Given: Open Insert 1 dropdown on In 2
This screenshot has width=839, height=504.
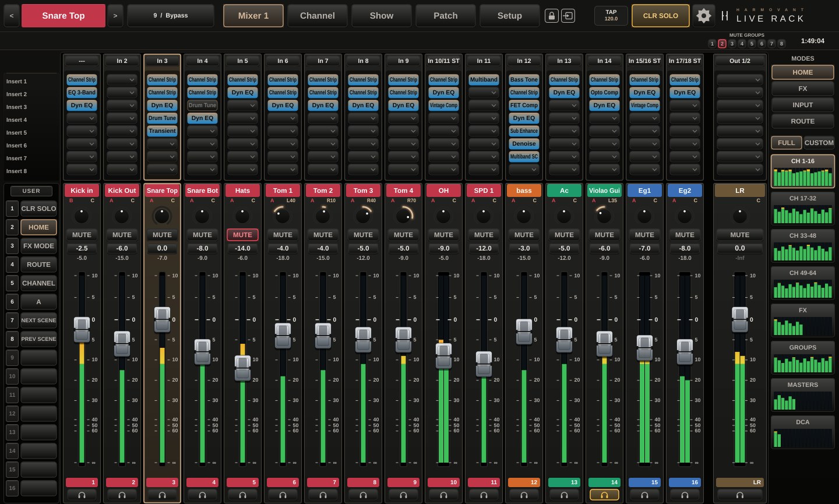Looking at the screenshot, I should pos(122,79).
